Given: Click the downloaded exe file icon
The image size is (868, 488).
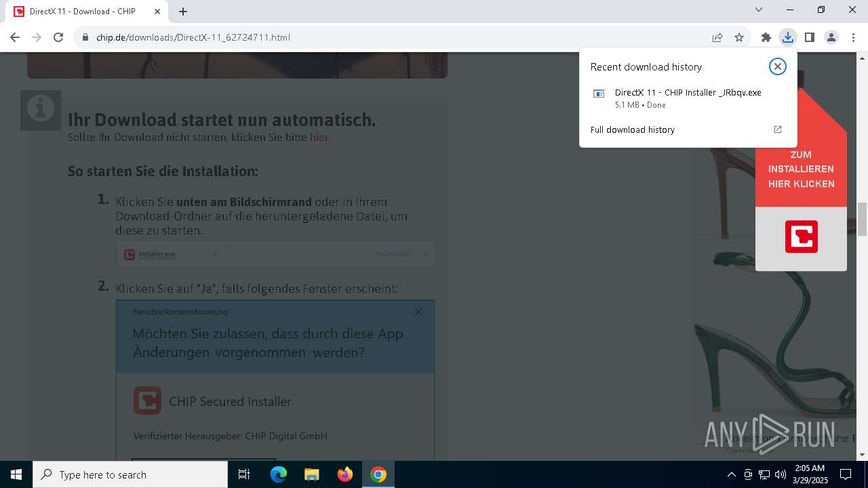Looking at the screenshot, I should click(x=599, y=94).
